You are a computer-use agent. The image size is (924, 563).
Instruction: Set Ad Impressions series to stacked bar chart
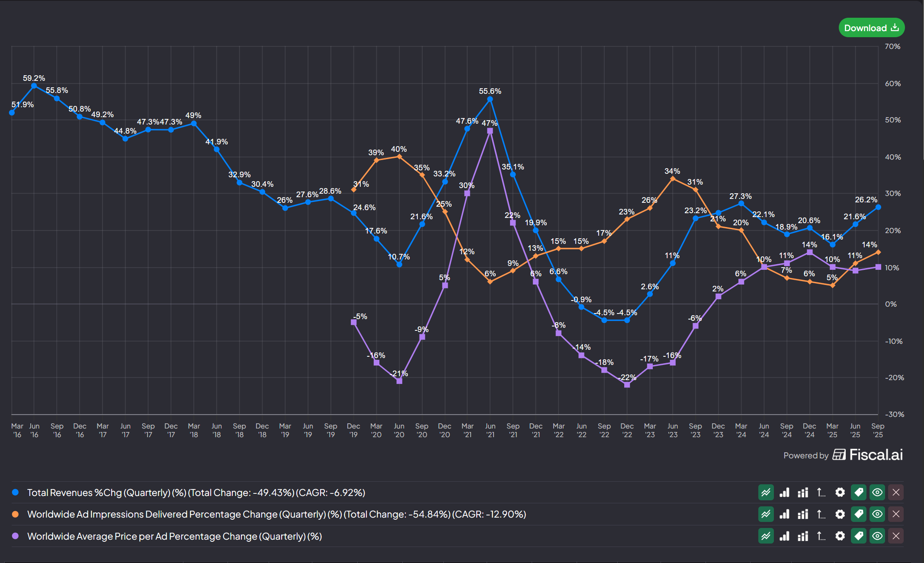pos(803,514)
